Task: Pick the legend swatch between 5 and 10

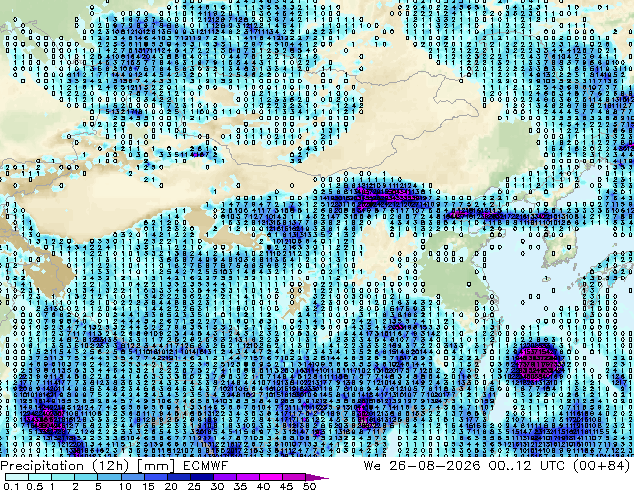Action: pos(110,477)
